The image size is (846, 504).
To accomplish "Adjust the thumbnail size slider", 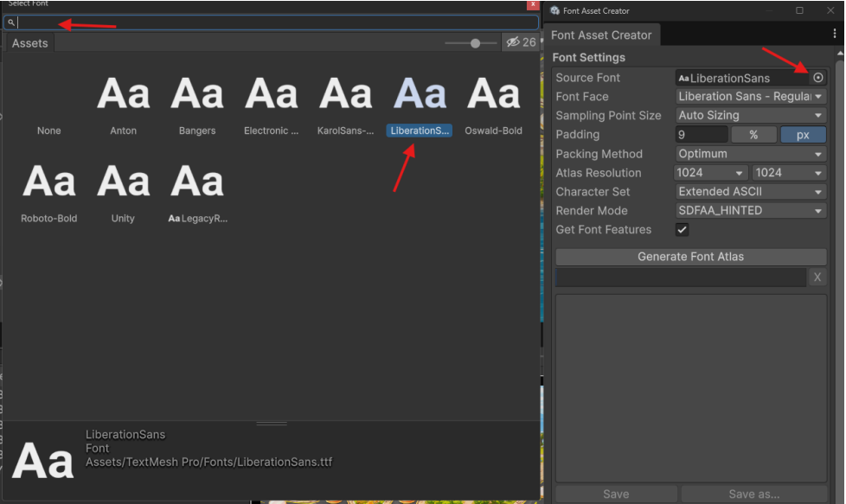I will [x=475, y=43].
